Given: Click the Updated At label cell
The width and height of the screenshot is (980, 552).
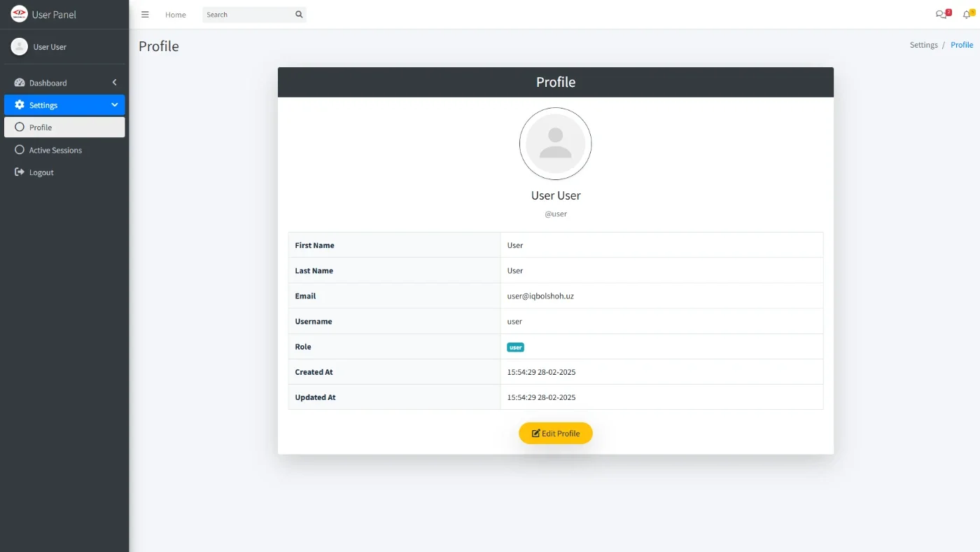Looking at the screenshot, I should click(395, 397).
